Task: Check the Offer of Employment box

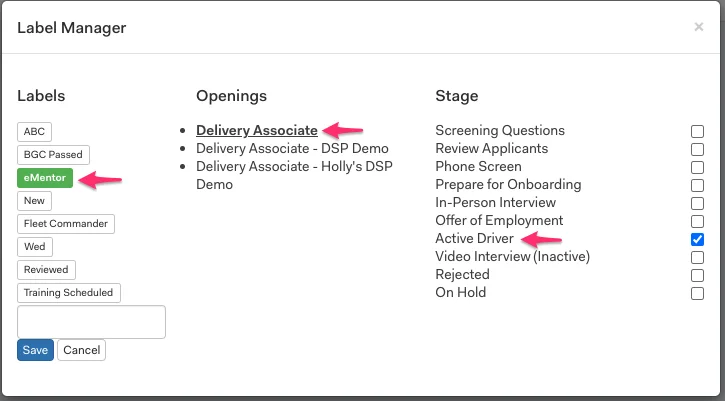Action: [x=697, y=221]
